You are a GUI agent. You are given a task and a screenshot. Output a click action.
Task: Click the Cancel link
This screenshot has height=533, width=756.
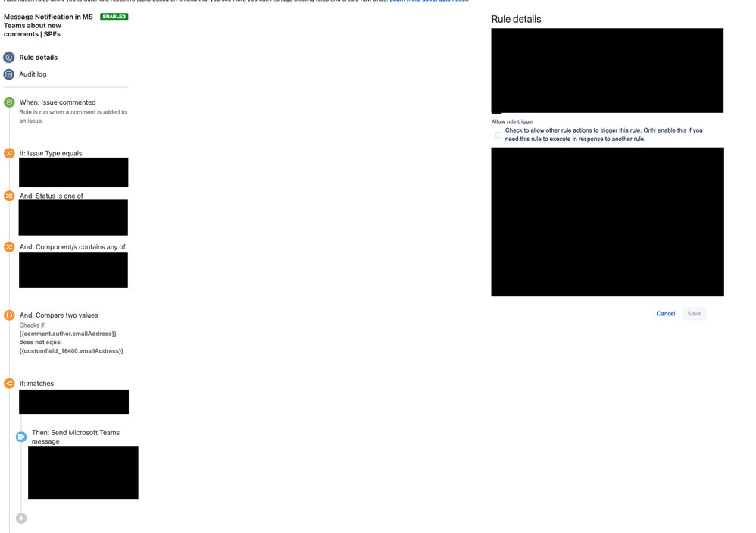665,313
